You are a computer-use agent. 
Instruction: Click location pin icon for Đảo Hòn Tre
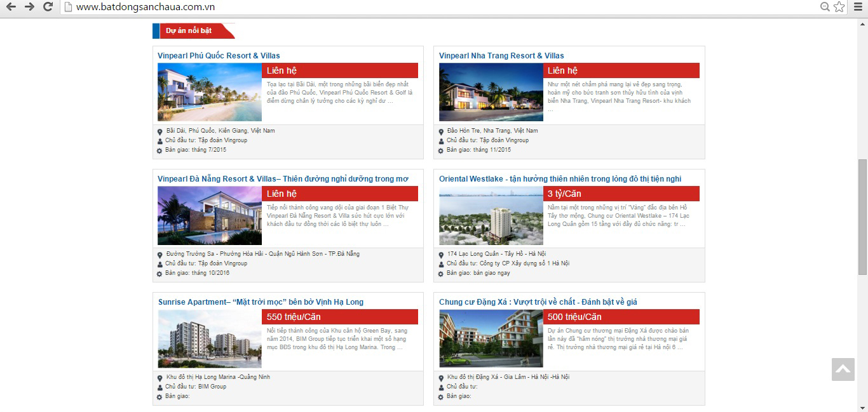coord(441,131)
